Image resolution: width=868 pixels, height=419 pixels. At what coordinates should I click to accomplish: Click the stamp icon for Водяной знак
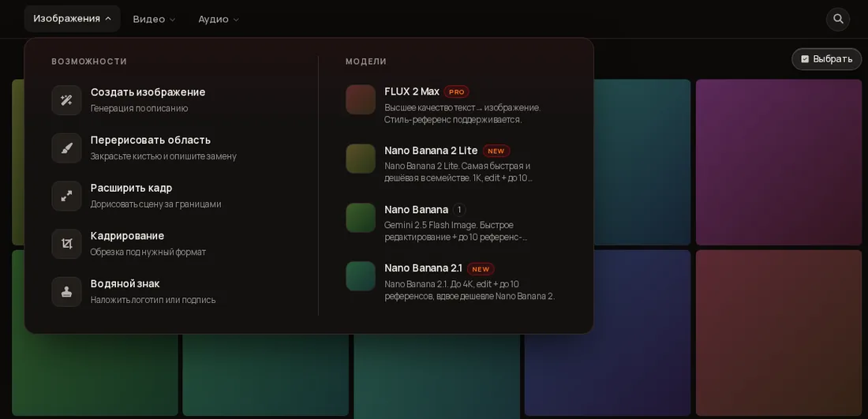(66, 292)
